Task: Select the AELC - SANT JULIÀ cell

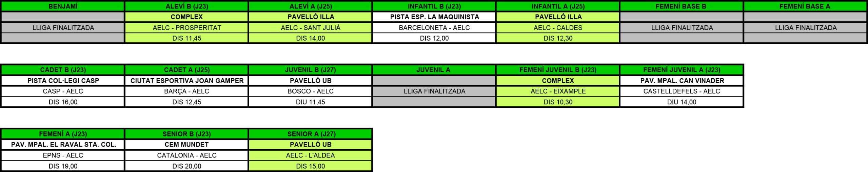Action: [x=310, y=28]
